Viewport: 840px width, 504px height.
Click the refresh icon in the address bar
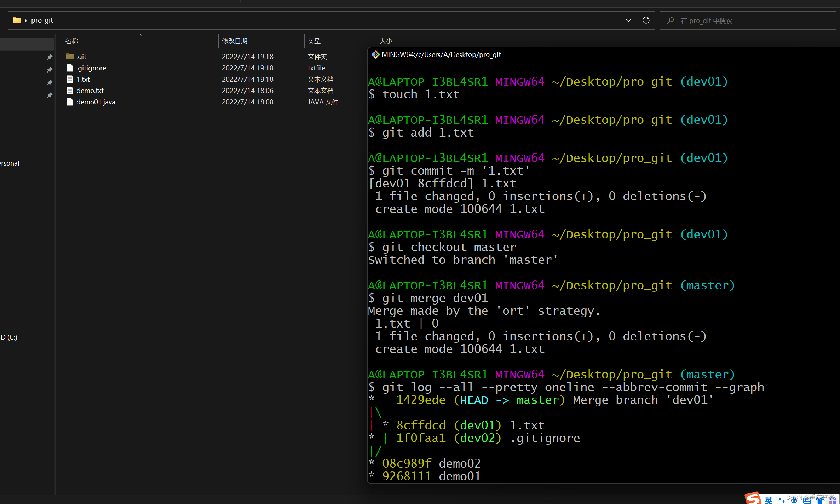click(x=646, y=20)
